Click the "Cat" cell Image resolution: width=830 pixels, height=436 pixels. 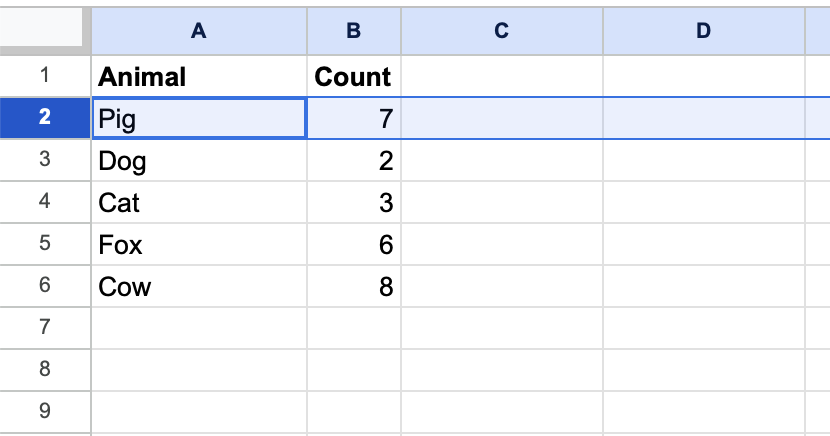tap(198, 203)
